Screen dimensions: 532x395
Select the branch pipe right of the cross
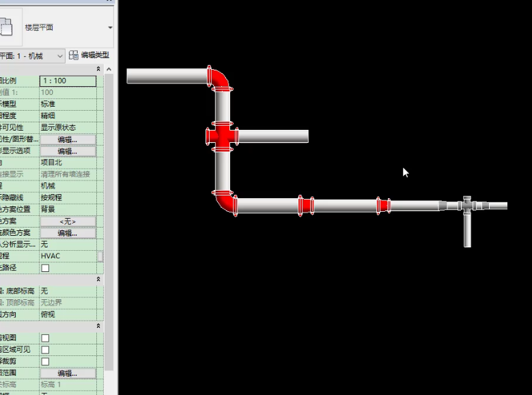tap(273, 136)
